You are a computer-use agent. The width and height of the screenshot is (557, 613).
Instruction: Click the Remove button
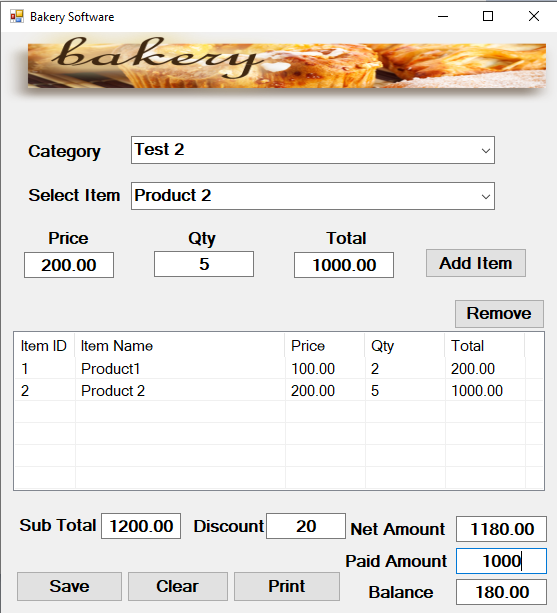[499, 314]
